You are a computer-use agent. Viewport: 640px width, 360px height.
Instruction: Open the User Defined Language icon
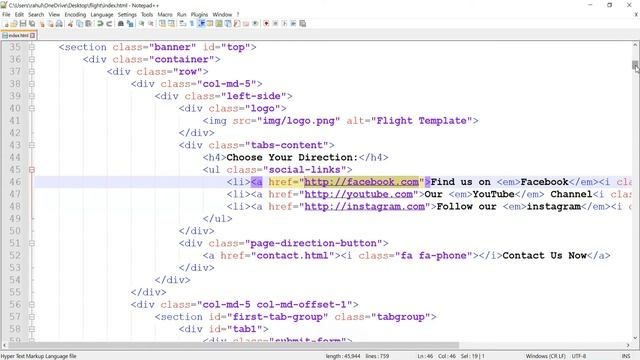[210, 24]
